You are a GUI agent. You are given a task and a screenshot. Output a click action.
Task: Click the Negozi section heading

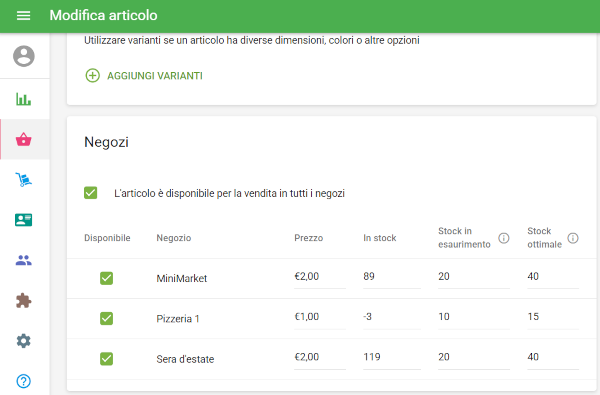tap(106, 142)
